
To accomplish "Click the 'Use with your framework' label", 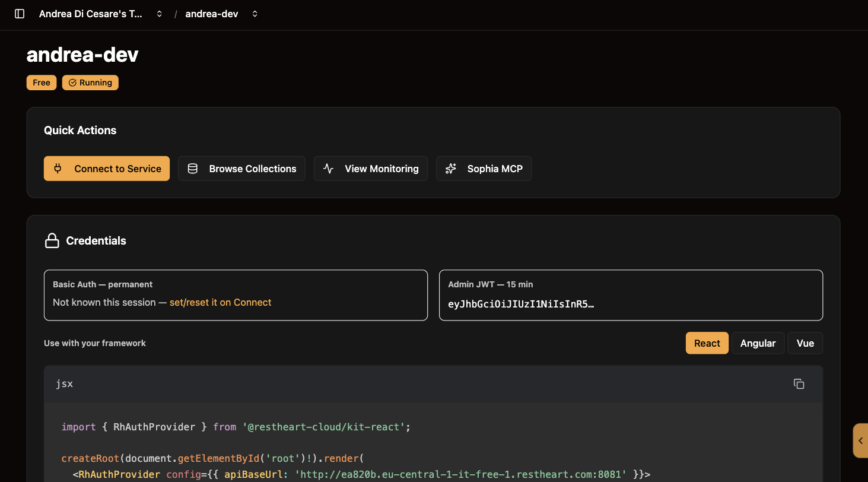I will point(95,343).
